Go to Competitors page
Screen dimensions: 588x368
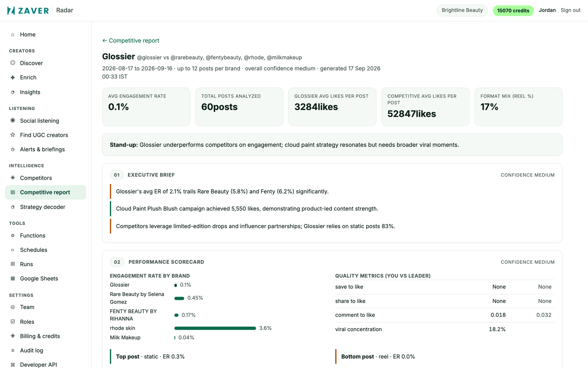pyautogui.click(x=46, y=178)
